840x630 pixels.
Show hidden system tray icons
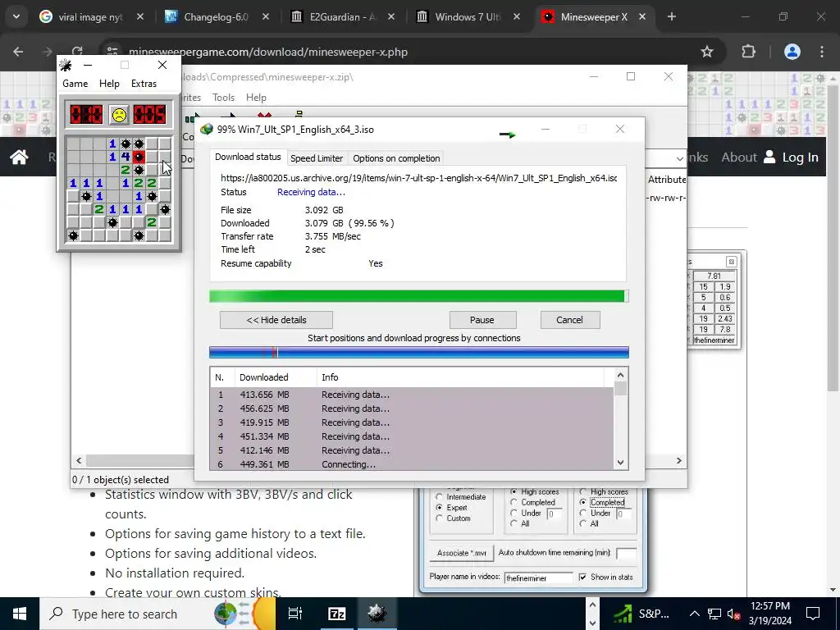tap(694, 614)
